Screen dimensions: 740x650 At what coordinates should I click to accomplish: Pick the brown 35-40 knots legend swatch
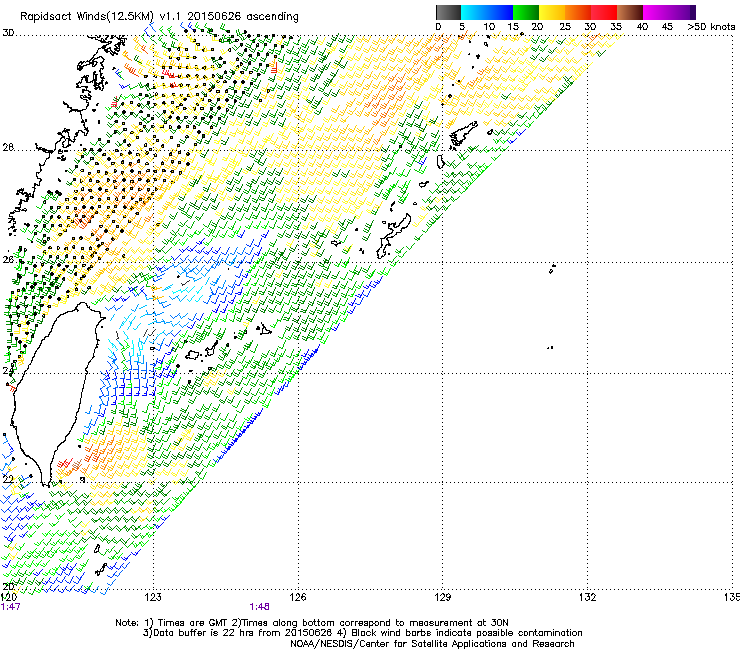(x=630, y=12)
